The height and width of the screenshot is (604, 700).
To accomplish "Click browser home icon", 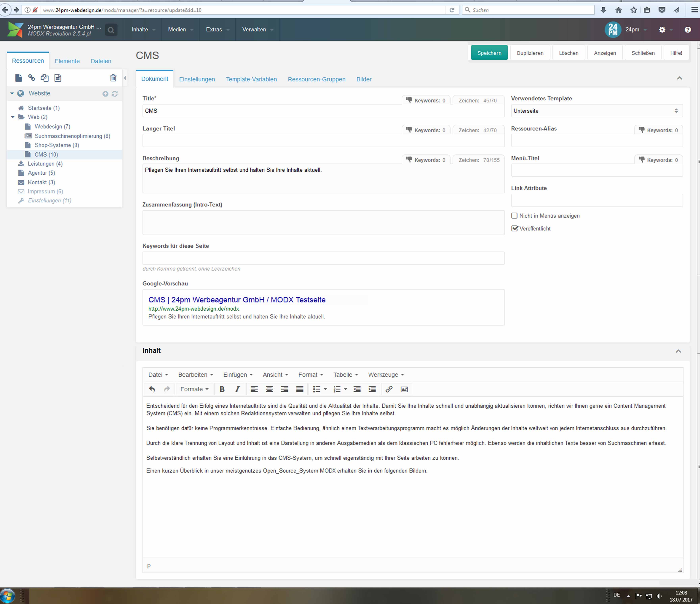I will [619, 10].
